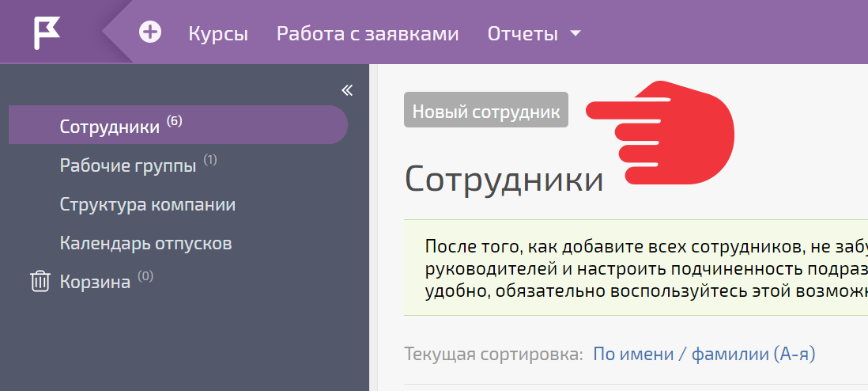This screenshot has height=391, width=868.
Task: Open the Курсы menu item
Action: click(x=218, y=34)
